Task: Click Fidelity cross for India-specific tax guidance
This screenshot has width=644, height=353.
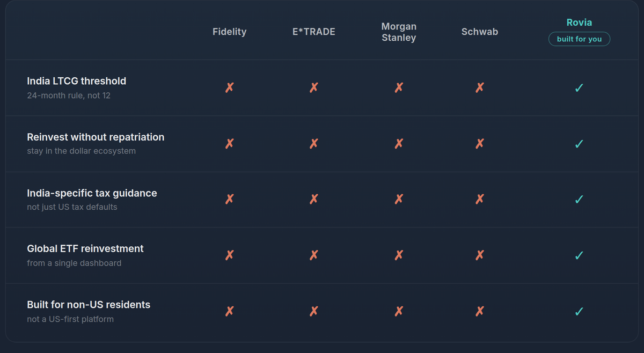Action: pyautogui.click(x=230, y=199)
